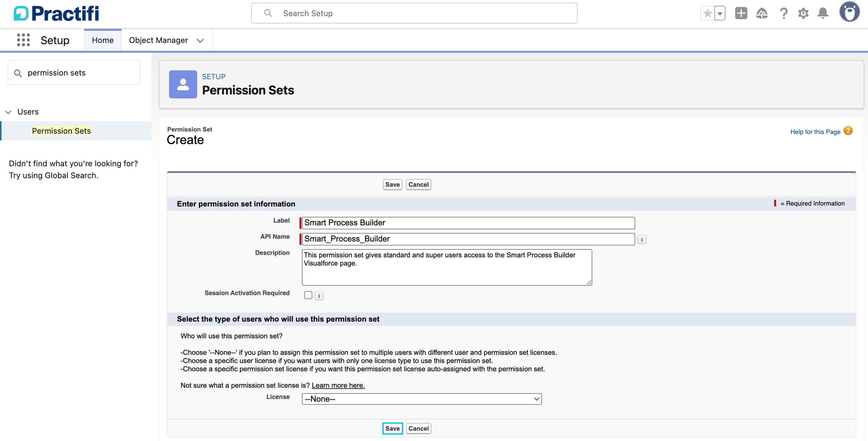Click the Quick Find magnifier icon
Screen dimensions: 868x441
(18, 73)
